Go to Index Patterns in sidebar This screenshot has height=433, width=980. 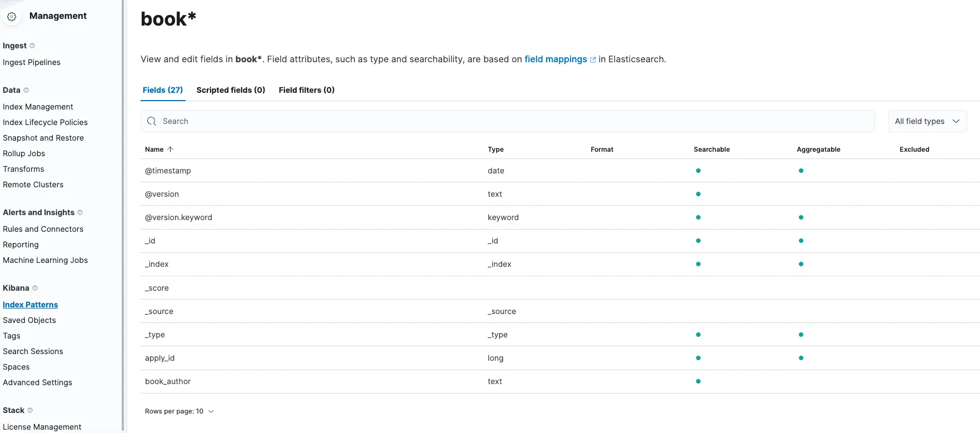(x=31, y=305)
